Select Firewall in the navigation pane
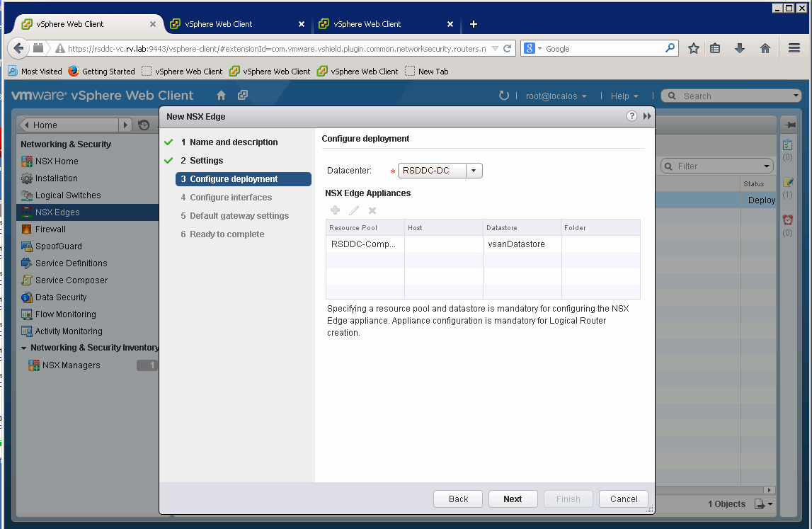 pos(50,229)
